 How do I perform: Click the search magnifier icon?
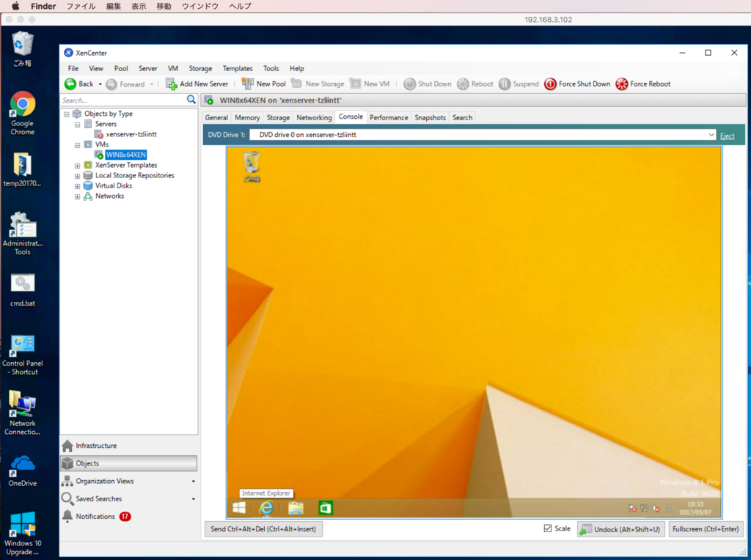coord(191,100)
